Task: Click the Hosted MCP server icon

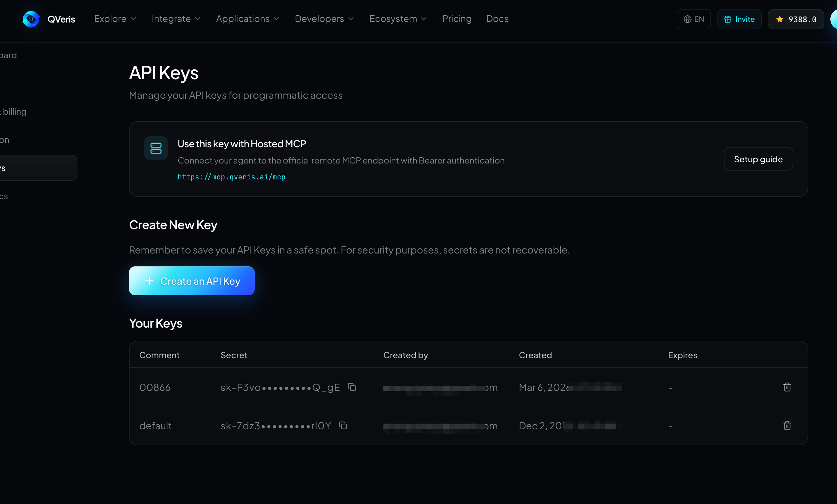Action: coord(156,148)
